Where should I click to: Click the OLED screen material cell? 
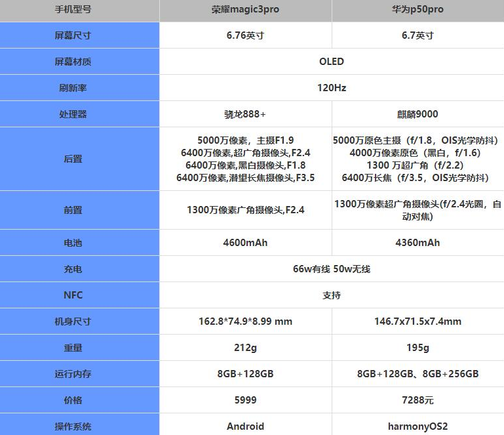tap(331, 62)
